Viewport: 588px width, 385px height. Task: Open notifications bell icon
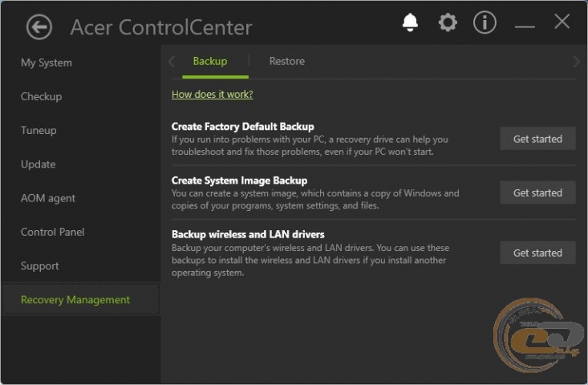tap(410, 23)
